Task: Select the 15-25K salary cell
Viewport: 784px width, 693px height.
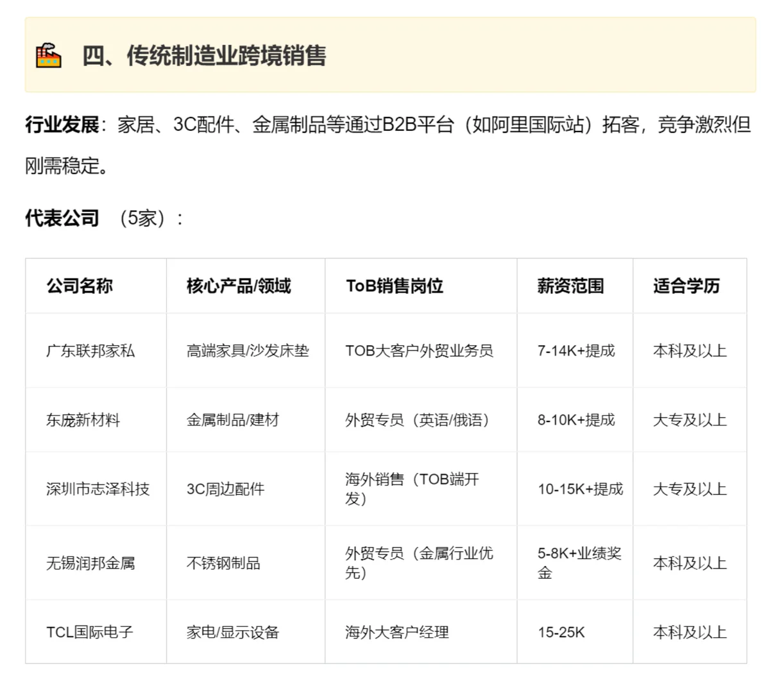Action: pyautogui.click(x=559, y=632)
